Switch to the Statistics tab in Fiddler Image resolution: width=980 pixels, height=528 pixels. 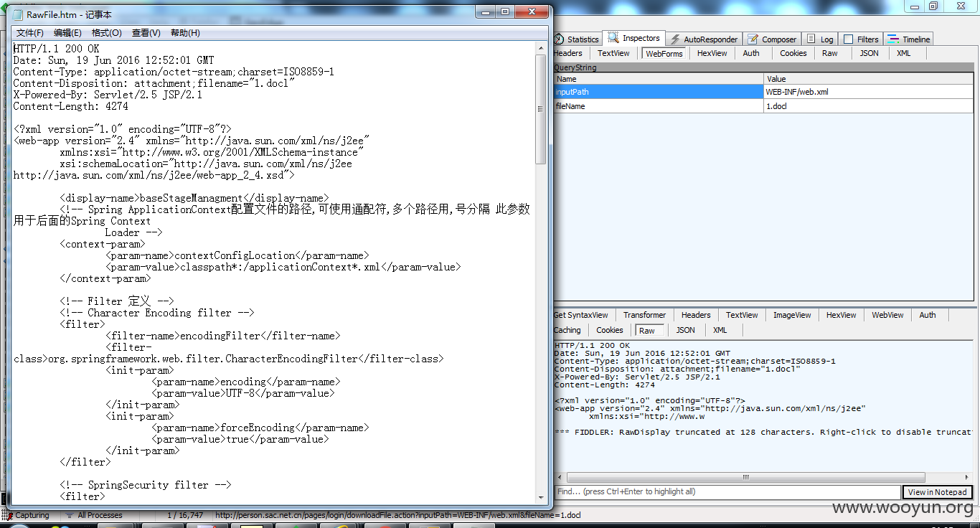point(577,39)
